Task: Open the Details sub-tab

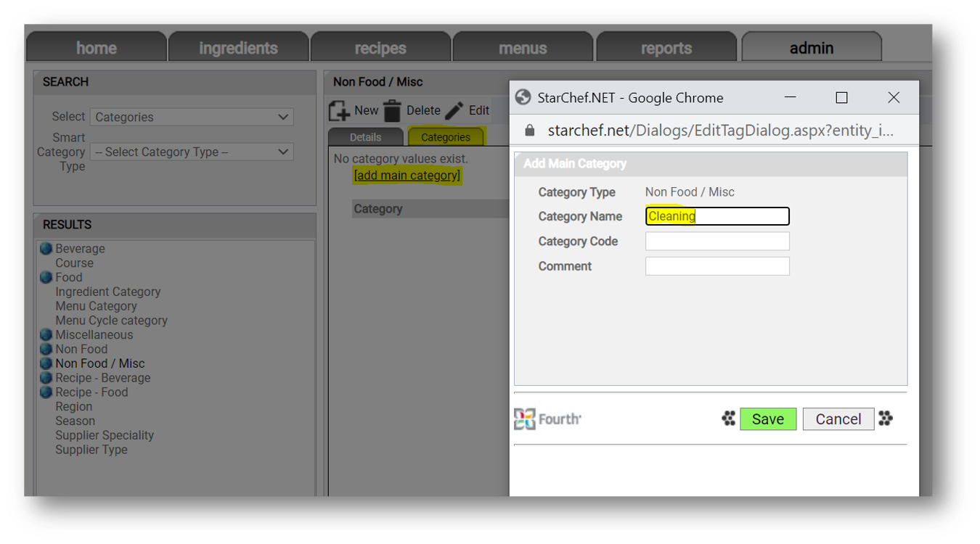Action: click(x=366, y=137)
